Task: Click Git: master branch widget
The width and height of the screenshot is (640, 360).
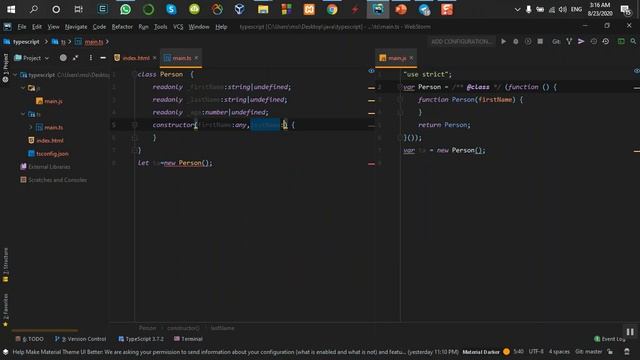Action: [588, 351]
